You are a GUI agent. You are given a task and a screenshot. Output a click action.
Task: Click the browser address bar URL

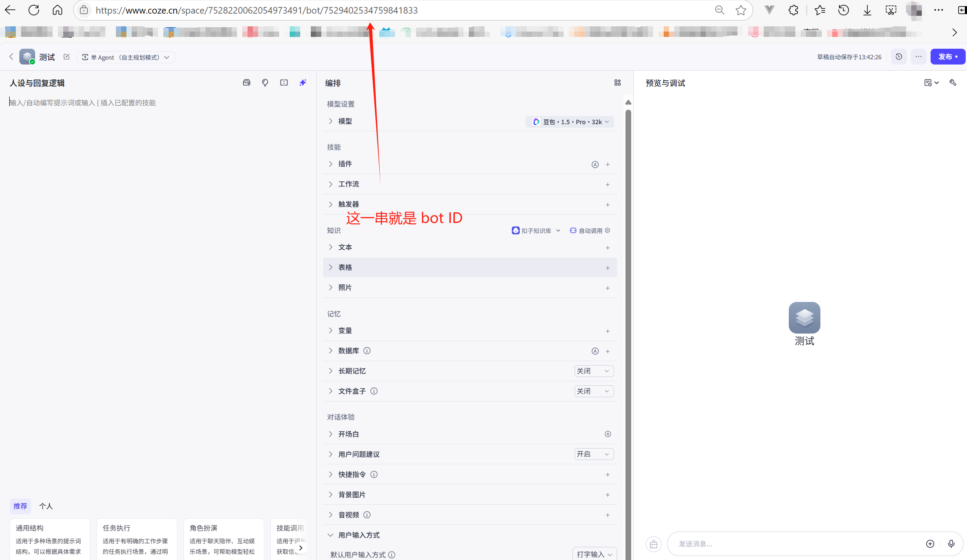pyautogui.click(x=257, y=10)
